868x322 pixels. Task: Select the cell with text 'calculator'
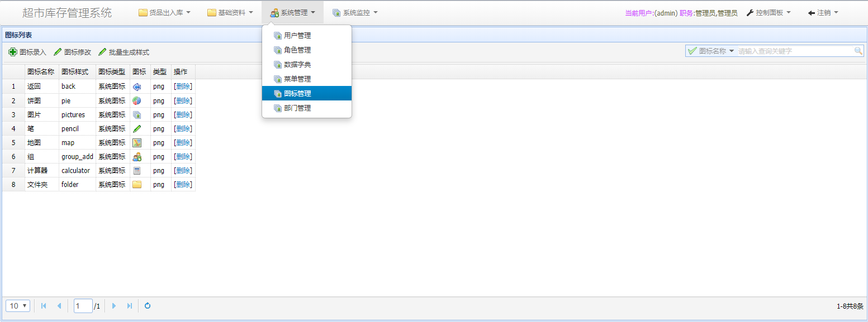point(77,171)
